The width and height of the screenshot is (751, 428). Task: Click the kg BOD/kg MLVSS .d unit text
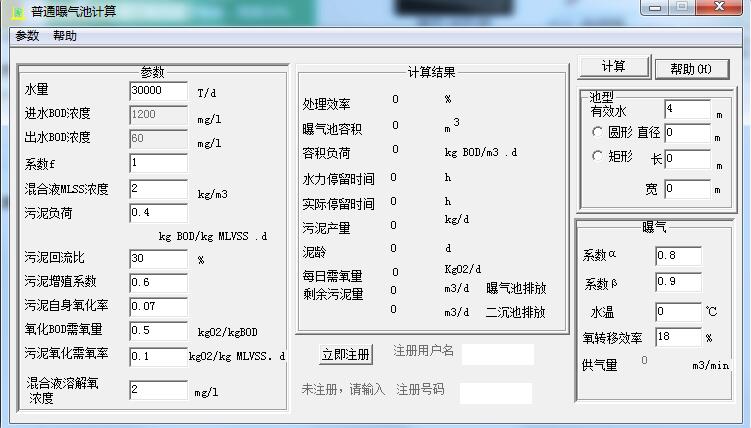click(x=213, y=236)
